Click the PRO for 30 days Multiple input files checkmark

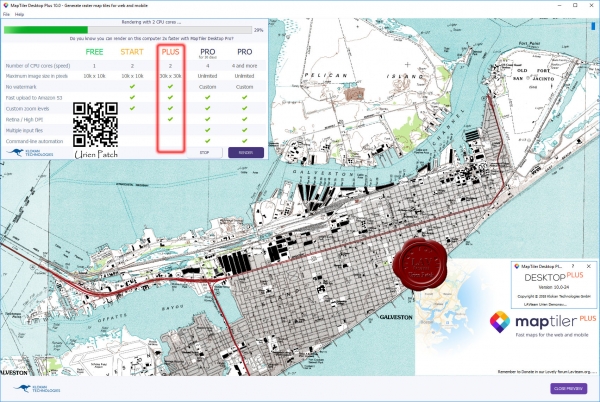(207, 130)
